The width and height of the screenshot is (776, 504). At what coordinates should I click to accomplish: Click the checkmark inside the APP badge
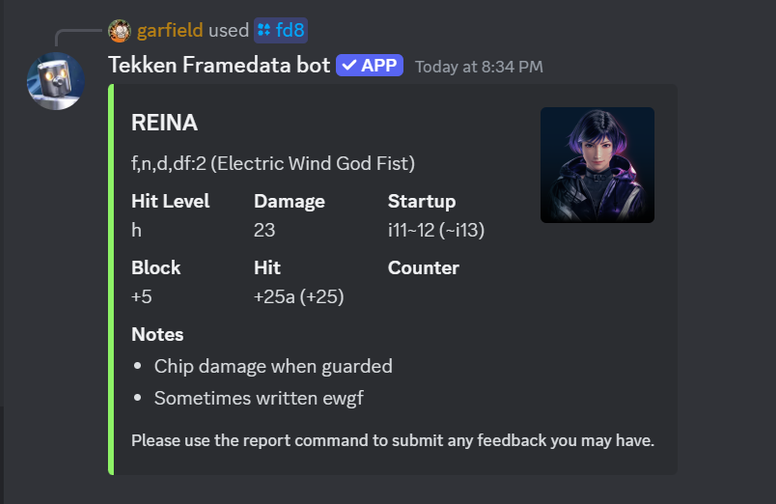tap(349, 65)
